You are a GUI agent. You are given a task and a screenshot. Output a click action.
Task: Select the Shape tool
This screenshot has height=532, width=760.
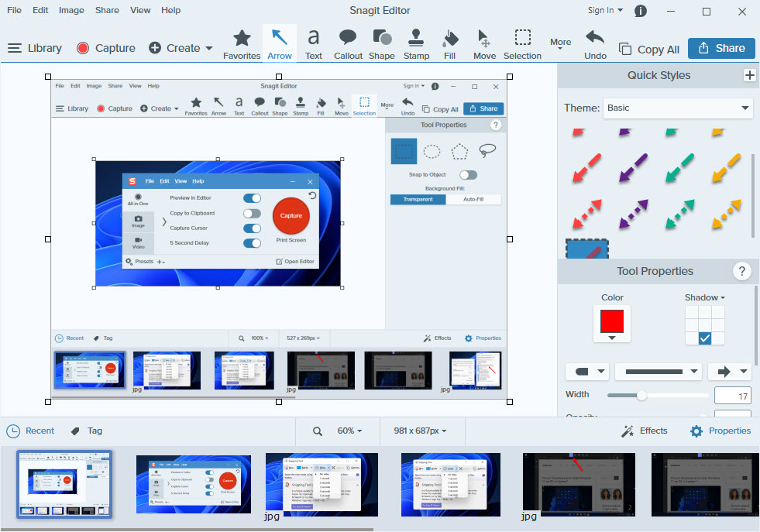coord(381,45)
